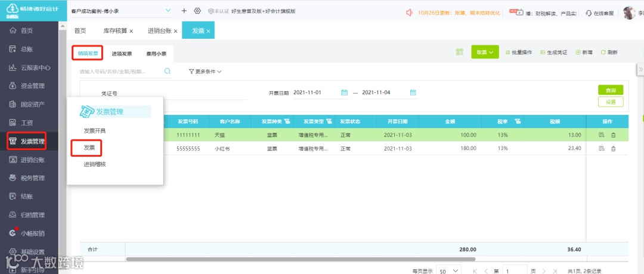Open 小畅报销 in the sidebar

click(x=32, y=234)
